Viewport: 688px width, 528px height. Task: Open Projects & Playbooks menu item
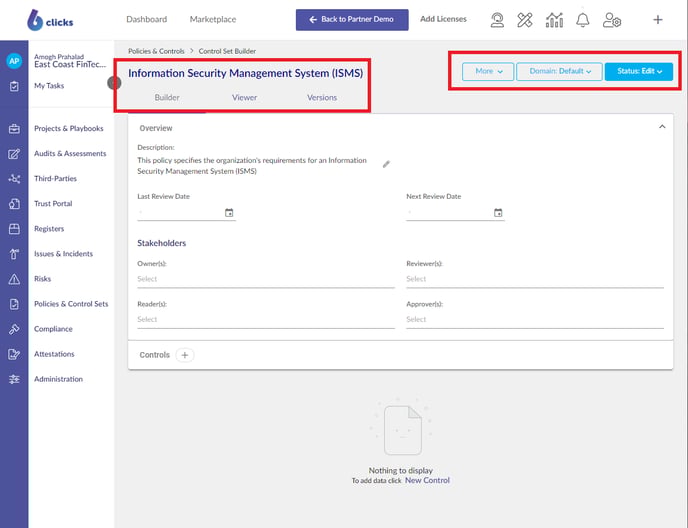coord(69,128)
